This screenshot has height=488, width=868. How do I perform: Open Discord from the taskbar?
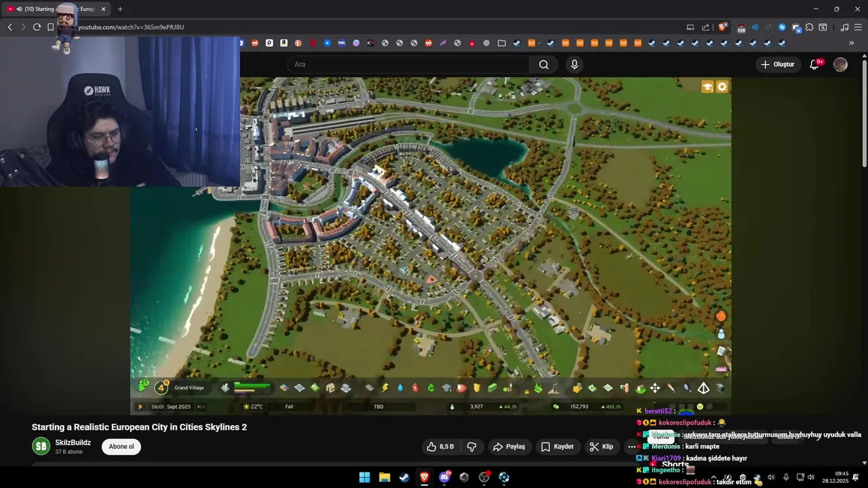(444, 477)
